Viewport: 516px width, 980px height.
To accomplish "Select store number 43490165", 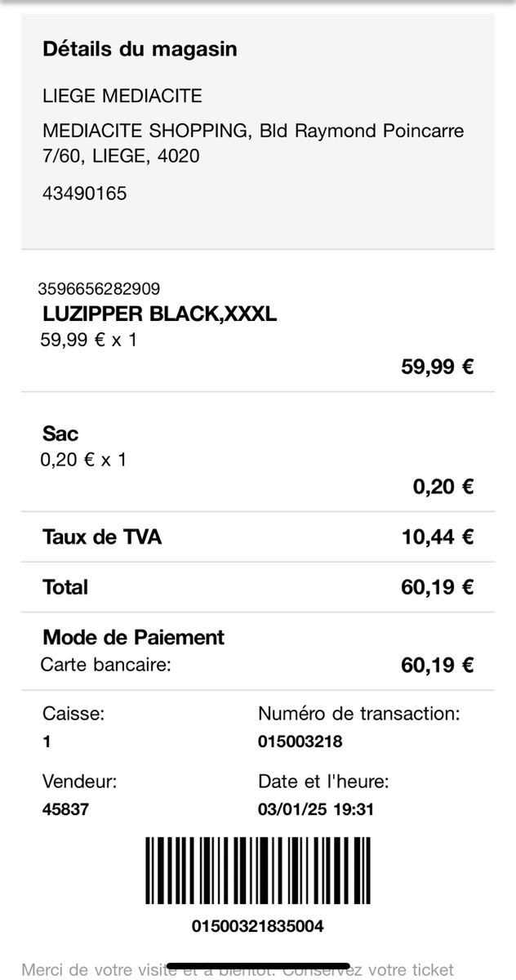I will coord(85,194).
